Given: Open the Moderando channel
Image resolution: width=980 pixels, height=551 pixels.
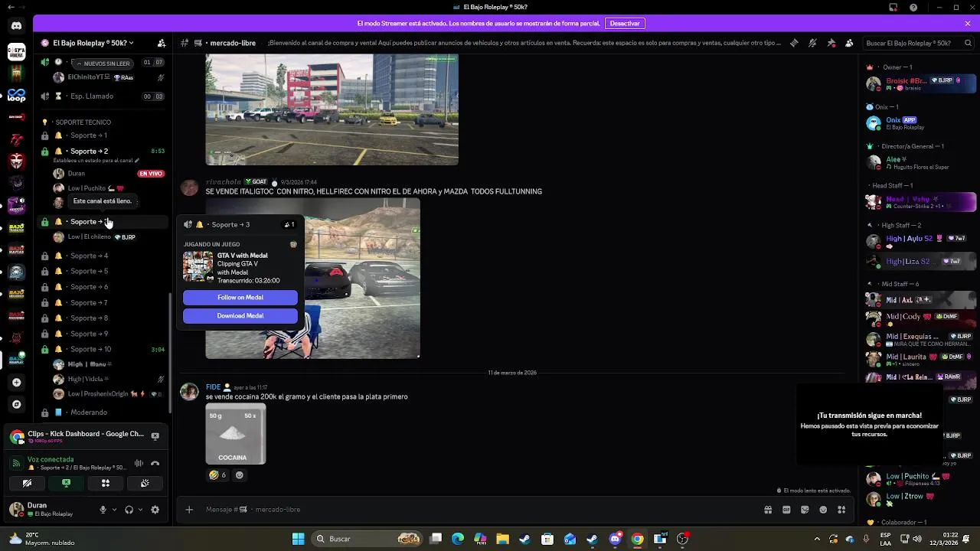Looking at the screenshot, I should pos(103,412).
